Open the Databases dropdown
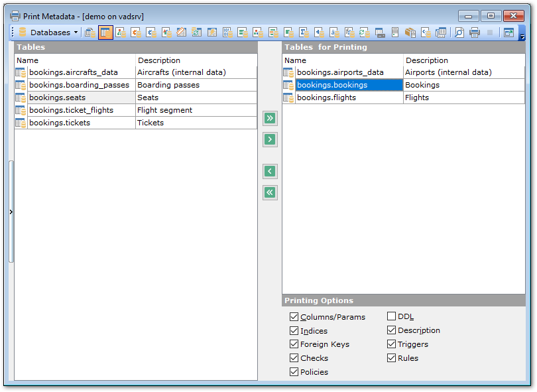Viewport: 537px width, 392px height. pyautogui.click(x=75, y=32)
